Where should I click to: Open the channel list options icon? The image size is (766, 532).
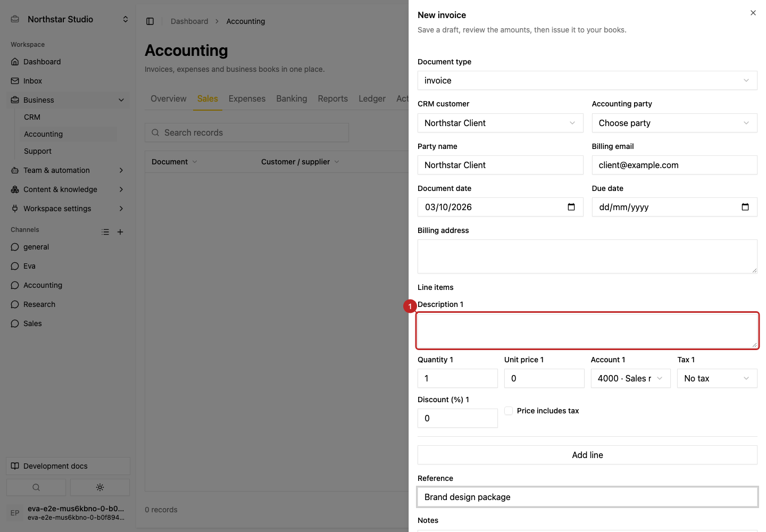[105, 232]
